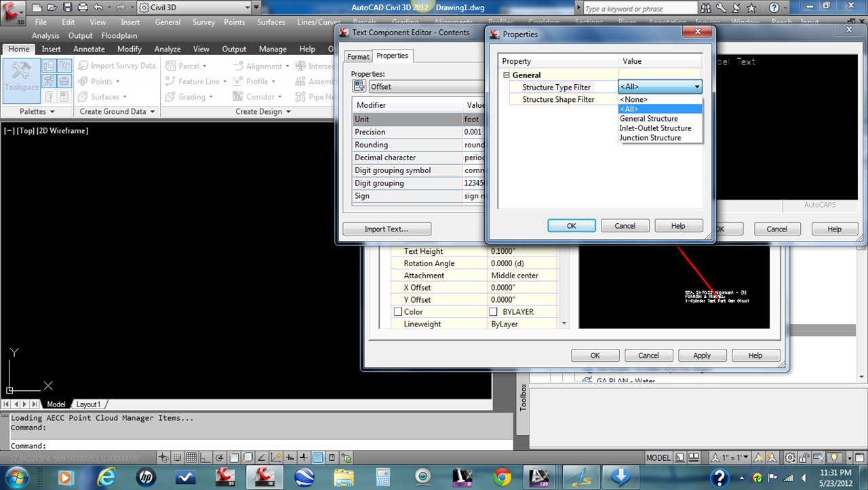868x490 pixels.
Task: Toggle Grid Display in the status bar
Action: [191, 458]
